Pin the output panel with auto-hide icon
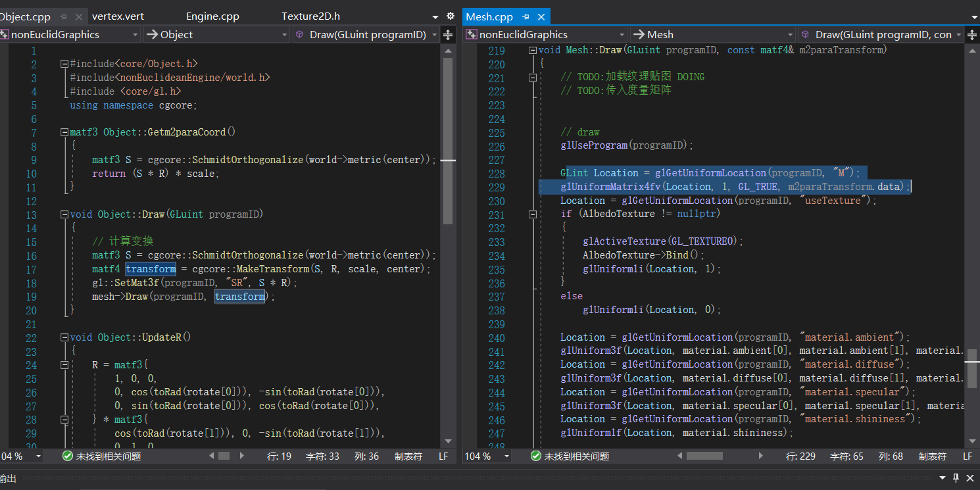The width and height of the screenshot is (980, 490). [956, 478]
